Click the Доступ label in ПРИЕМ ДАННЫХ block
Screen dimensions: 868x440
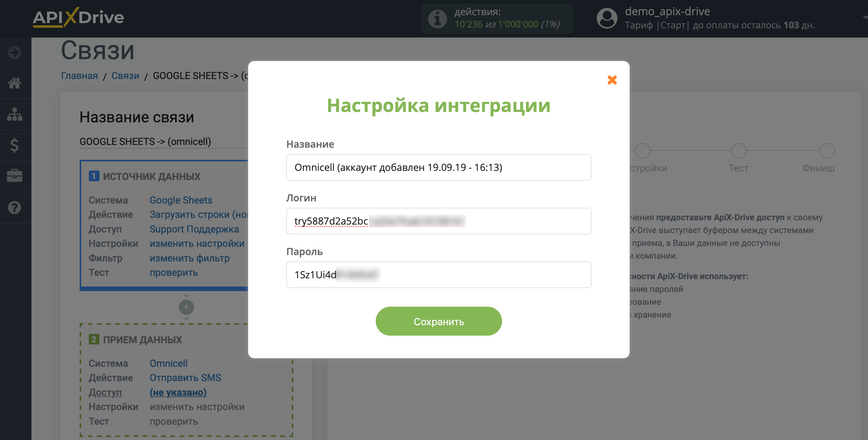tap(105, 392)
